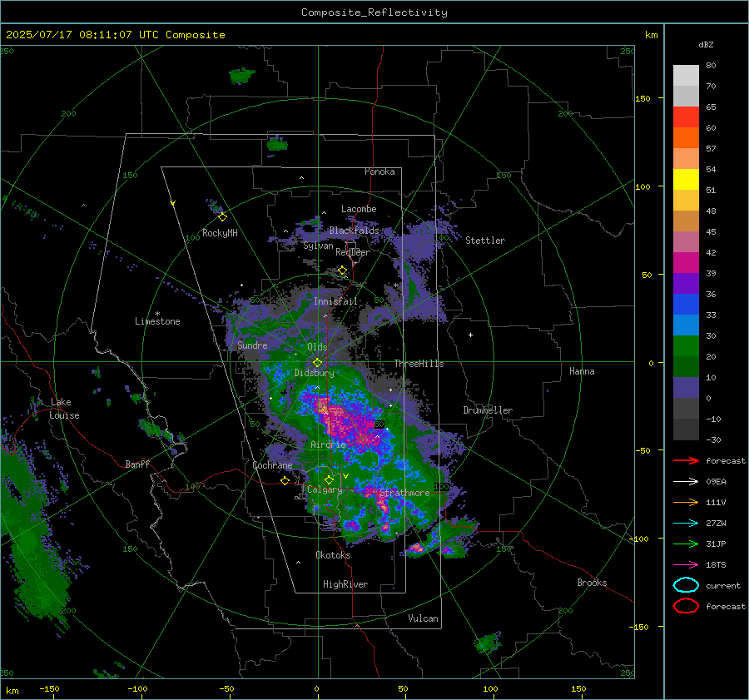Click the Blackfalds city label
This screenshot has height=700, width=749.
tap(354, 231)
